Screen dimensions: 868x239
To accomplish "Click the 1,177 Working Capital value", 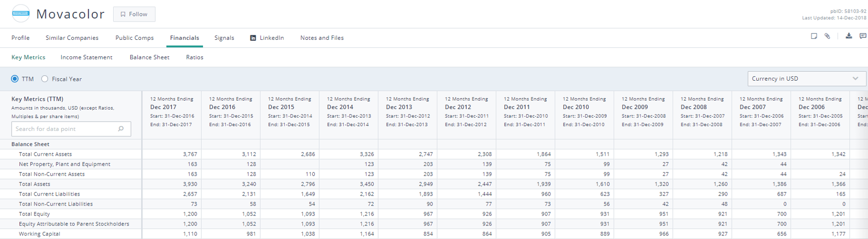I will pos(838,234).
